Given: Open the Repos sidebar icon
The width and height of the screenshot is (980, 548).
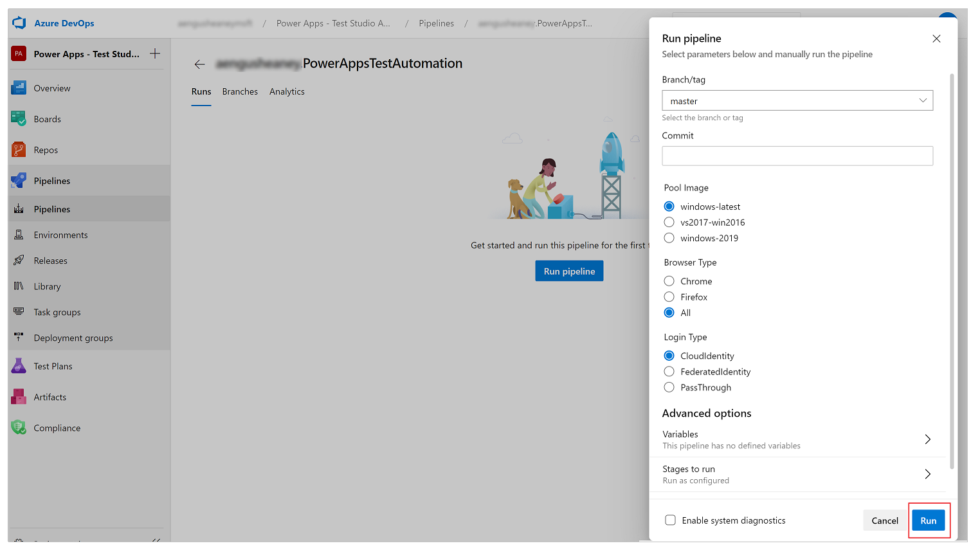Looking at the screenshot, I should click(x=19, y=150).
